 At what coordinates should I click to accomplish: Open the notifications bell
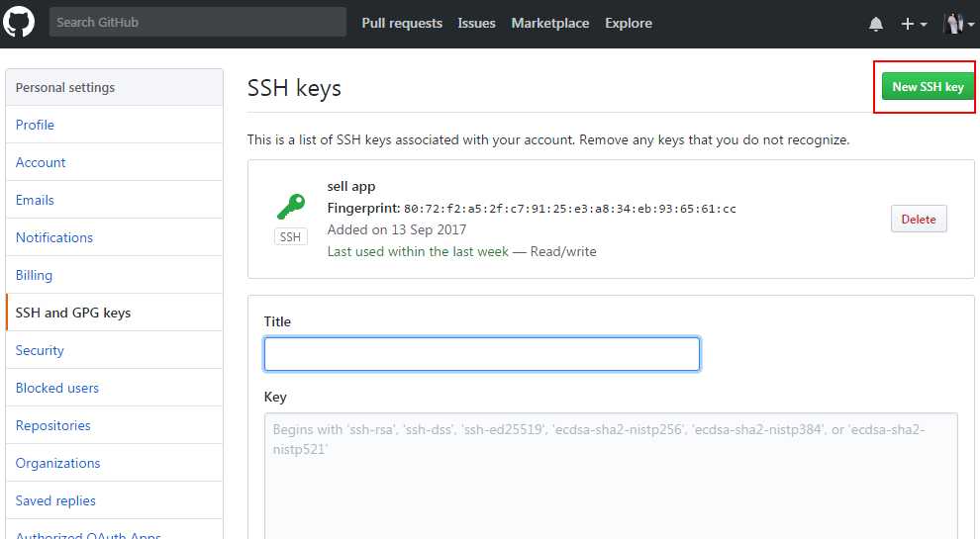pyautogui.click(x=876, y=24)
